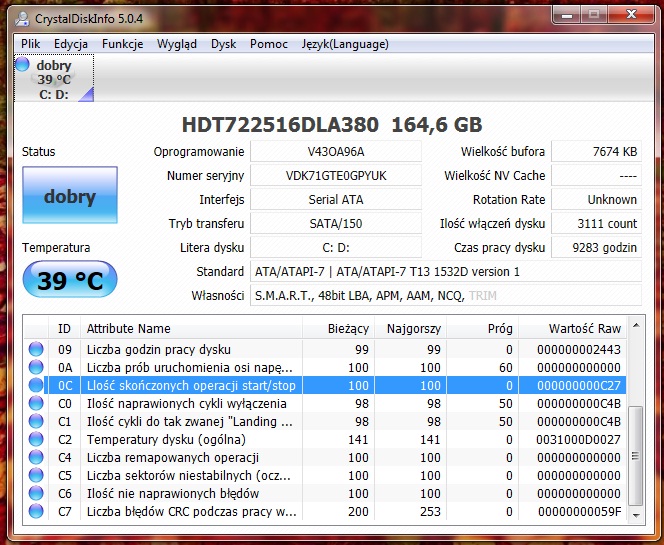Click the CrystalDiskInfo title bar app icon
Image resolution: width=664 pixels, height=545 pixels.
pos(22,19)
